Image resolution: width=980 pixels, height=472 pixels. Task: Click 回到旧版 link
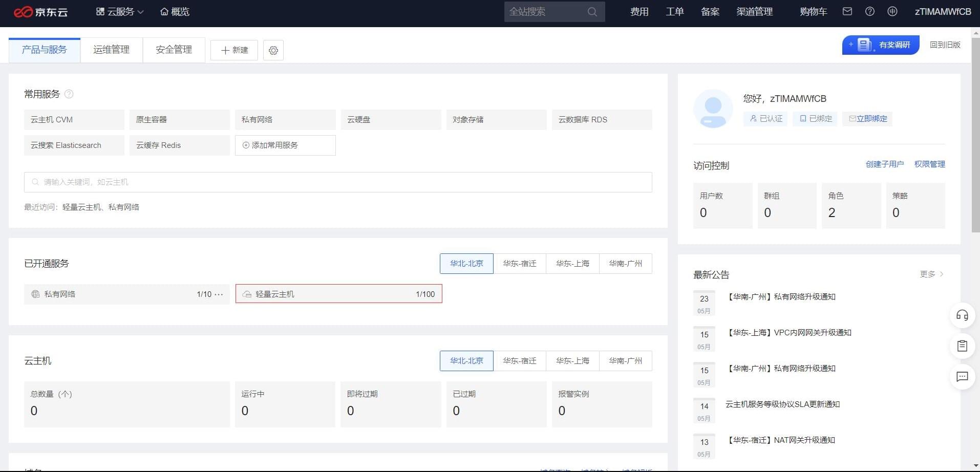click(945, 45)
